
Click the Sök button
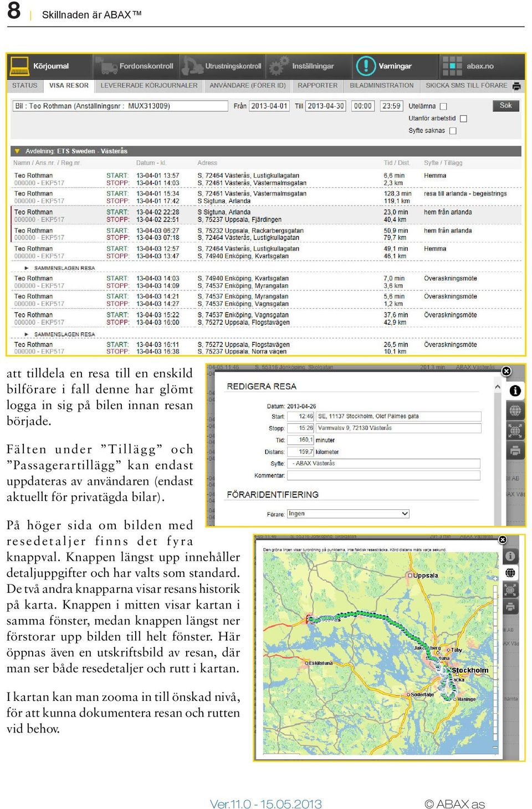(x=505, y=106)
